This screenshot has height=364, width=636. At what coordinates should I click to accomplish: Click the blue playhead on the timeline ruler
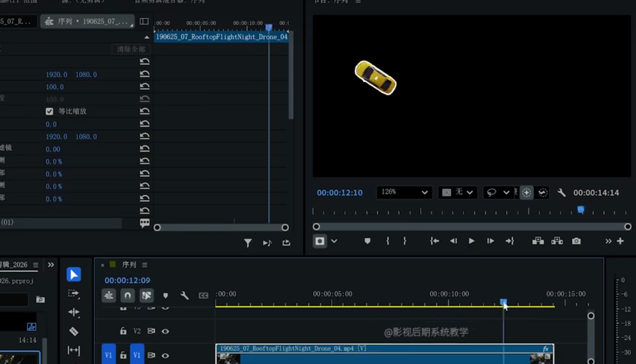tap(503, 302)
